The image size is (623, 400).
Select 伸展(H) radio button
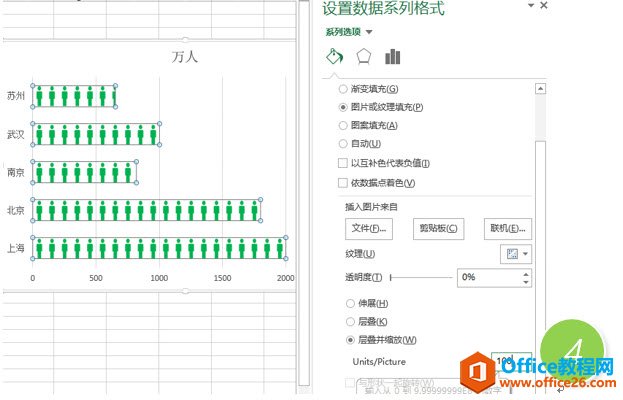coord(350,303)
